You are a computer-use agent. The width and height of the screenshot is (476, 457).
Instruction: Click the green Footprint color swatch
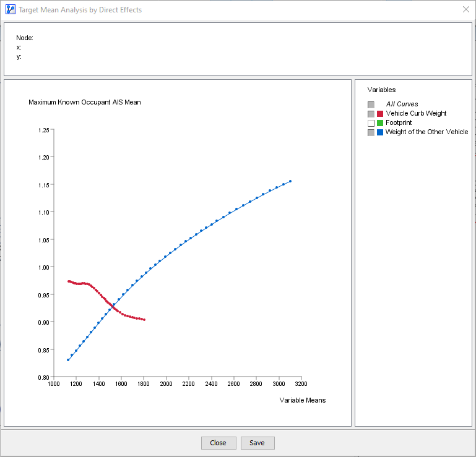(380, 123)
